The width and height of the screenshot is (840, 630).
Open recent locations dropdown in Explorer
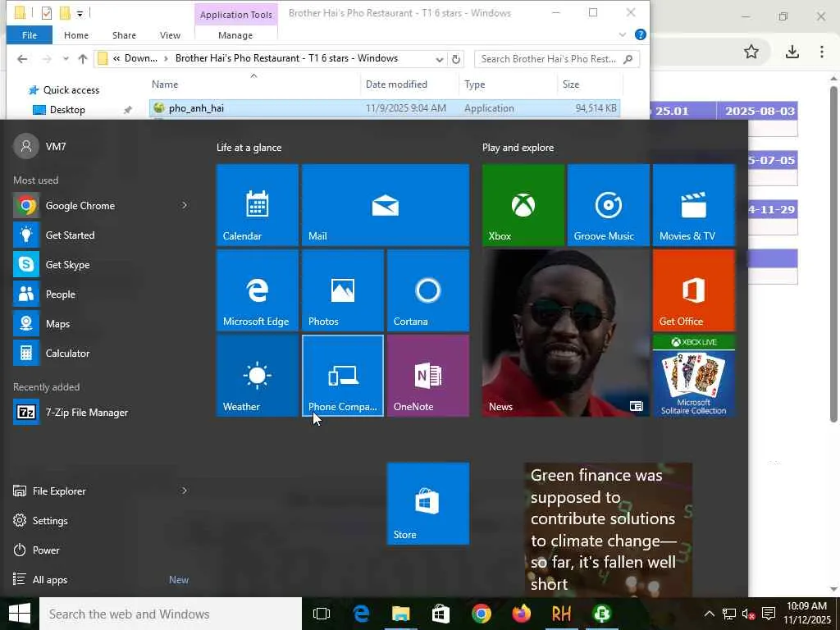pyautogui.click(x=66, y=59)
